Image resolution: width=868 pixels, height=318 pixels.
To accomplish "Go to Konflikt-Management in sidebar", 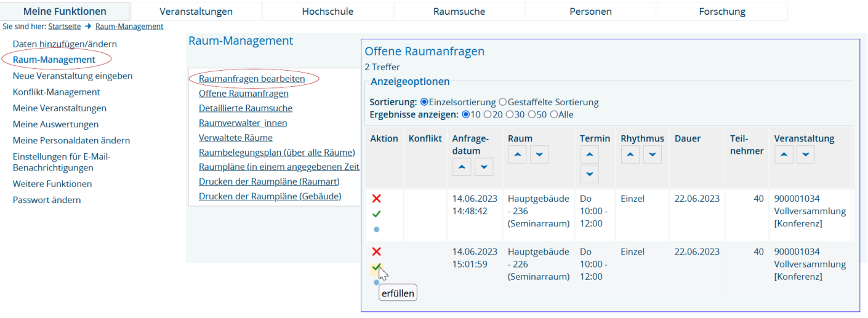I will (56, 92).
